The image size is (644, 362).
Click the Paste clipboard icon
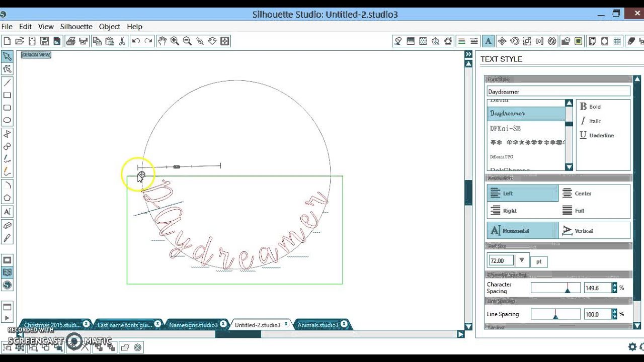110,41
